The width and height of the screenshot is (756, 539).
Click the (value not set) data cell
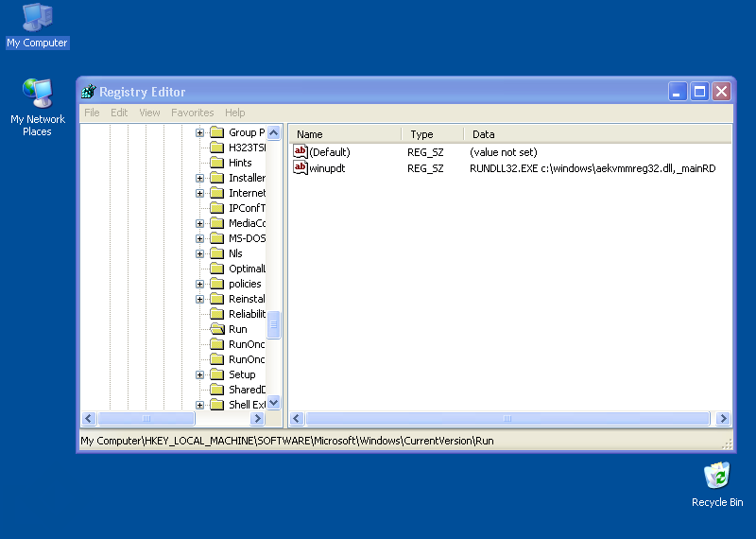[504, 152]
